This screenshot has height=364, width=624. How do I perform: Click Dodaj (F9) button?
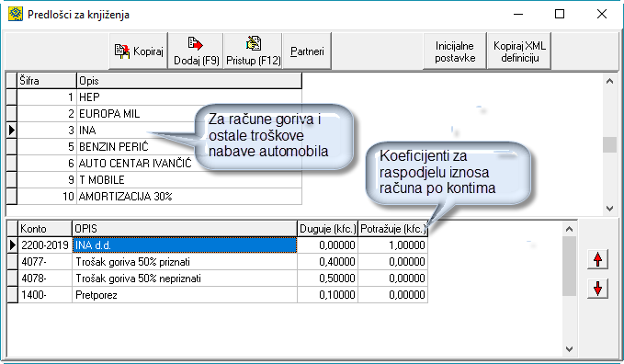point(196,51)
